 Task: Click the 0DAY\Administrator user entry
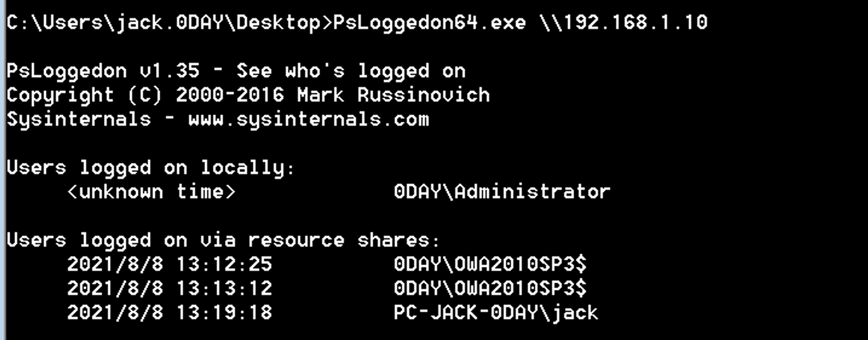click(x=502, y=192)
